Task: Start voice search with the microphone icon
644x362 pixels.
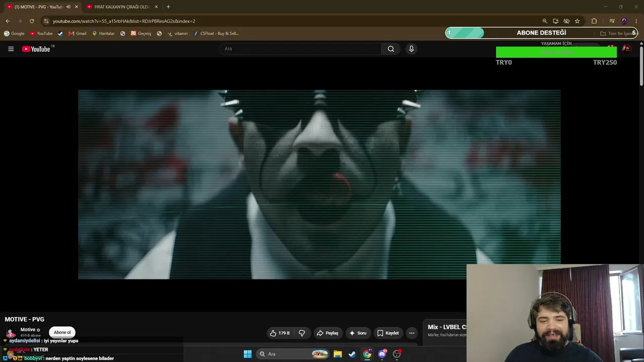Action: pos(411,49)
